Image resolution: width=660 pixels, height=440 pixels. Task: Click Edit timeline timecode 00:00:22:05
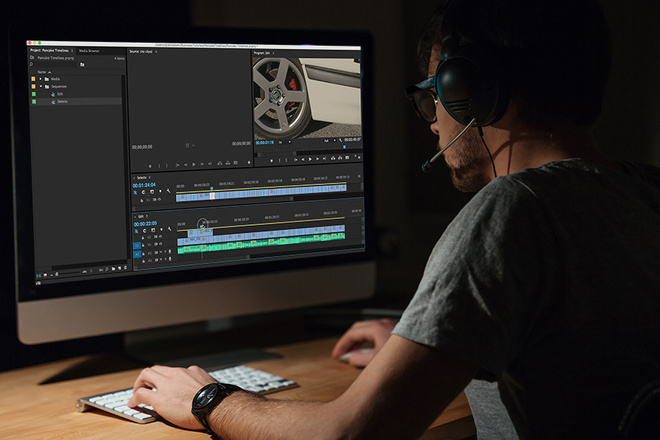(x=145, y=224)
